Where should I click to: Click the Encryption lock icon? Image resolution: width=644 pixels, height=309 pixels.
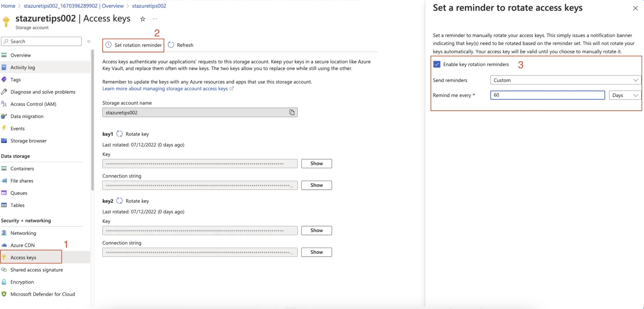(4, 282)
